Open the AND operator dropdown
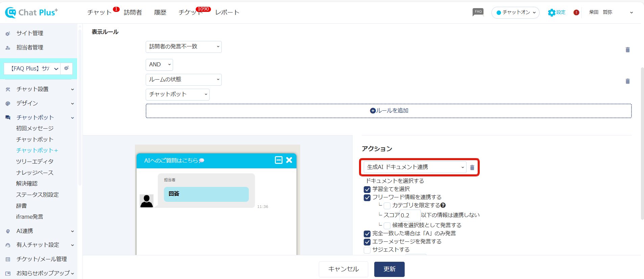Screen dimensions: 644x279 [x=159, y=65]
